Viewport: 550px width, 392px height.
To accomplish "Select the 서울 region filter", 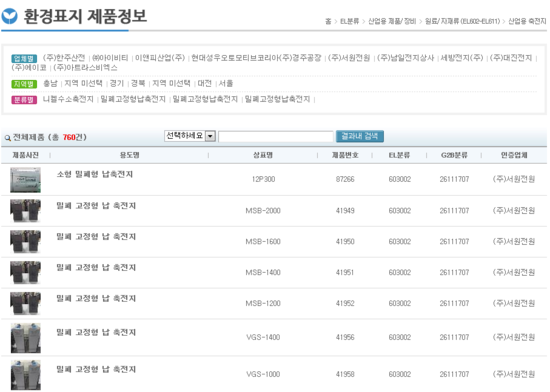I will pyautogui.click(x=226, y=83).
